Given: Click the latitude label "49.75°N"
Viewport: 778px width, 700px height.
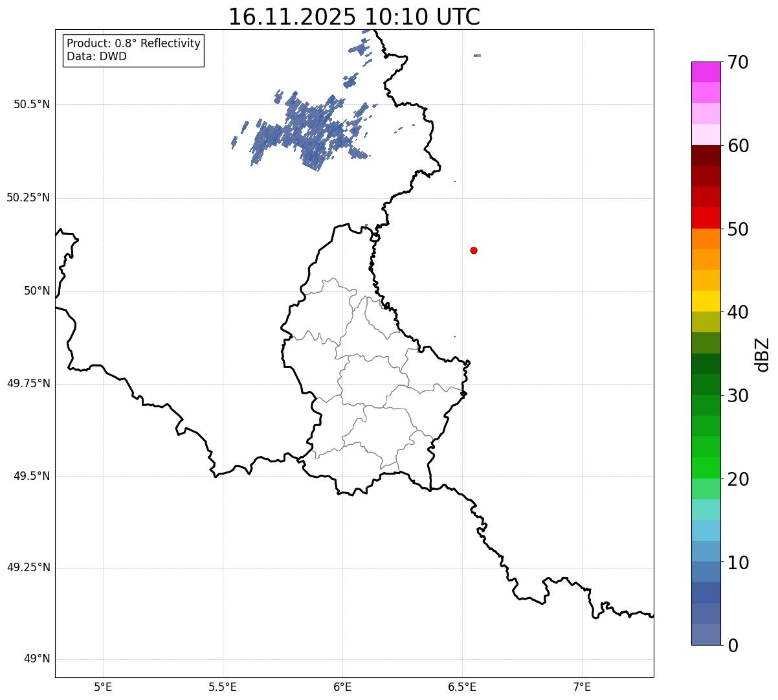Looking at the screenshot, I should point(28,383).
